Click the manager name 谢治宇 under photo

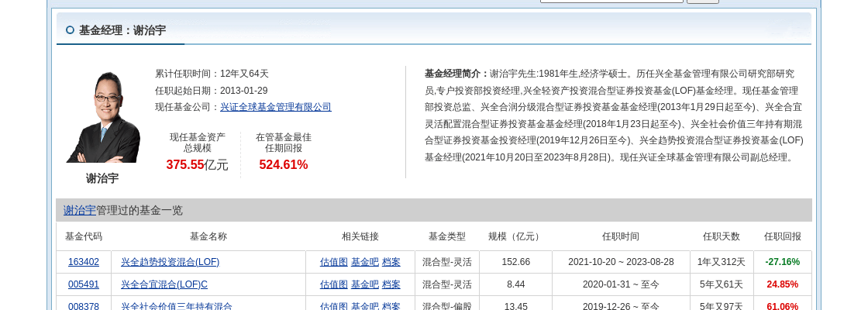pos(102,178)
